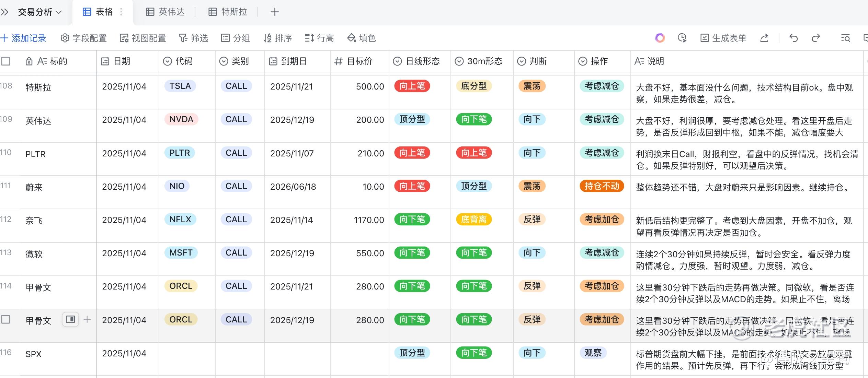This screenshot has height=378, width=868.
Task: Check the checkbox on highlighted 甲骨文 row
Action: click(x=6, y=320)
